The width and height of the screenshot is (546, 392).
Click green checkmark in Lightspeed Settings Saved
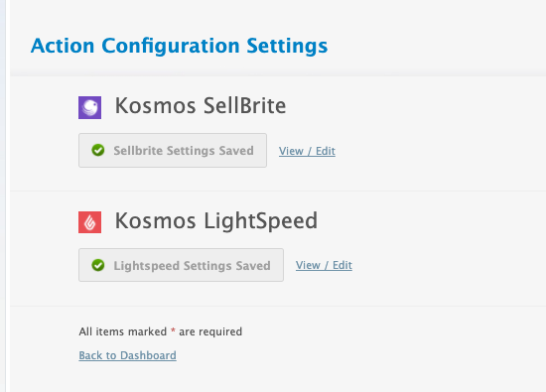[x=98, y=265]
